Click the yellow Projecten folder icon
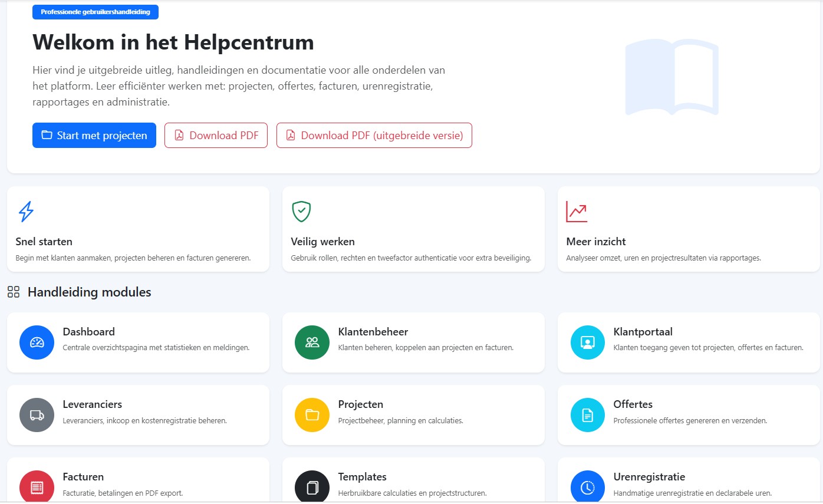Viewport: 823px width, 504px height. 312,415
